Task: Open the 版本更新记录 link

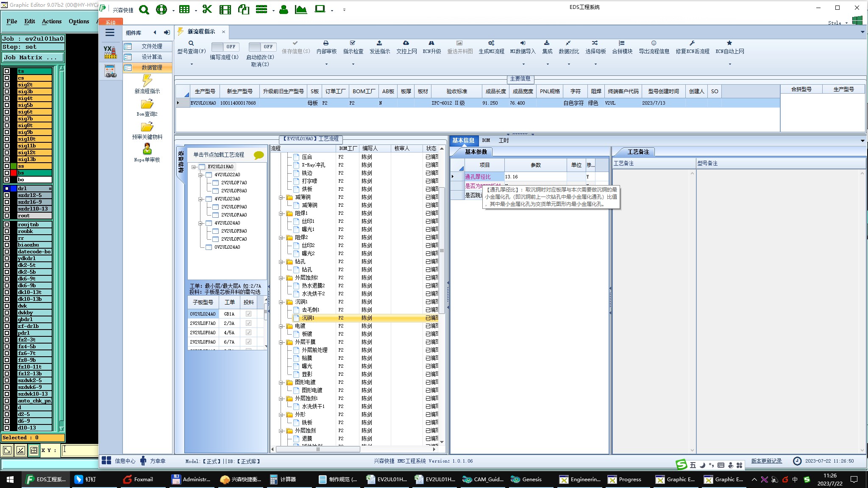Action: point(766,461)
